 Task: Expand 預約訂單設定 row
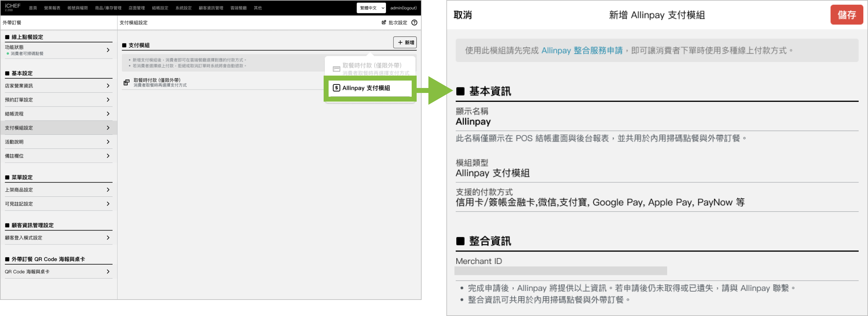tap(58, 100)
